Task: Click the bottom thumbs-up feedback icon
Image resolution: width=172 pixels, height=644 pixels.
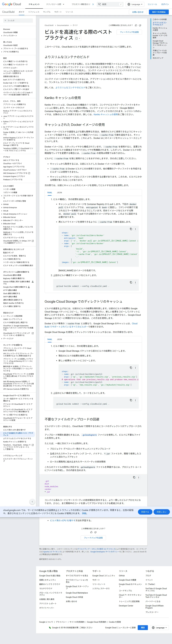Action: click(91, 532)
